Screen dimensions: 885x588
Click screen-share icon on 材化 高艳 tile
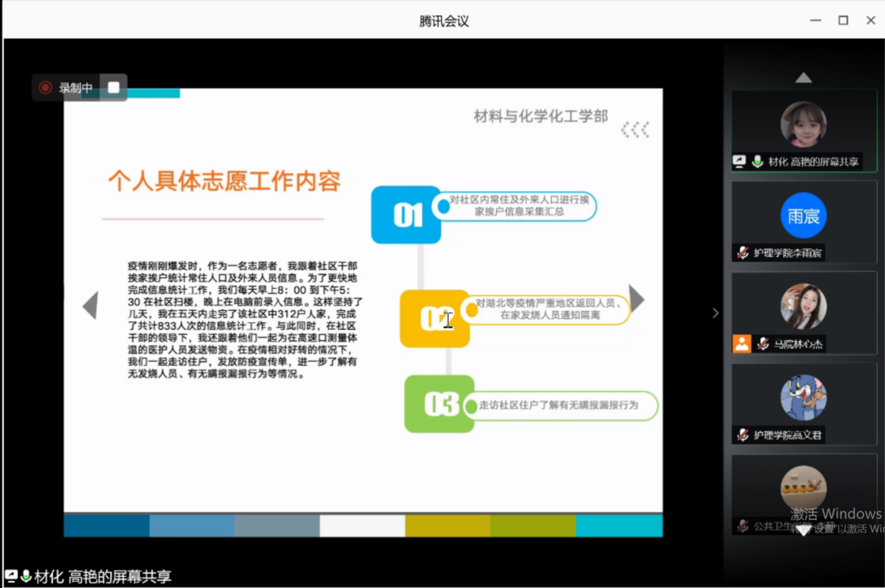[x=739, y=162]
